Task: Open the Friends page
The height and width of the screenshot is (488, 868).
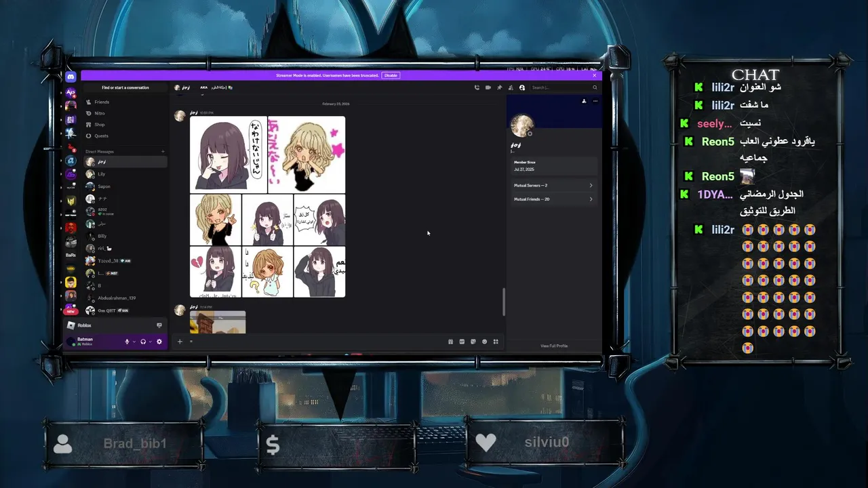Action: [125, 102]
